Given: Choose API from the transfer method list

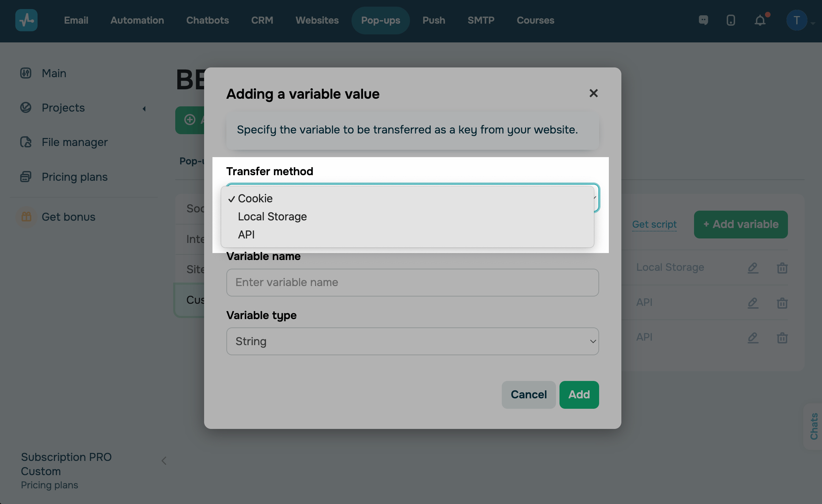Looking at the screenshot, I should click(246, 234).
